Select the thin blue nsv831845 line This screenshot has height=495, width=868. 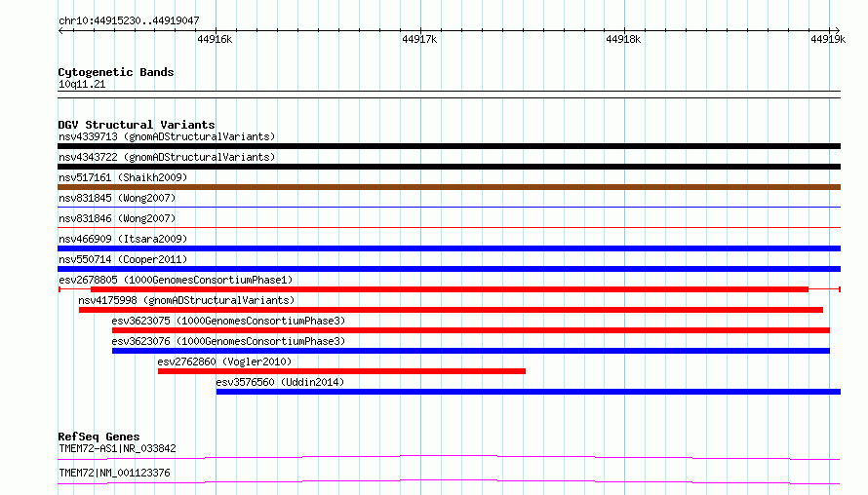[x=449, y=208]
